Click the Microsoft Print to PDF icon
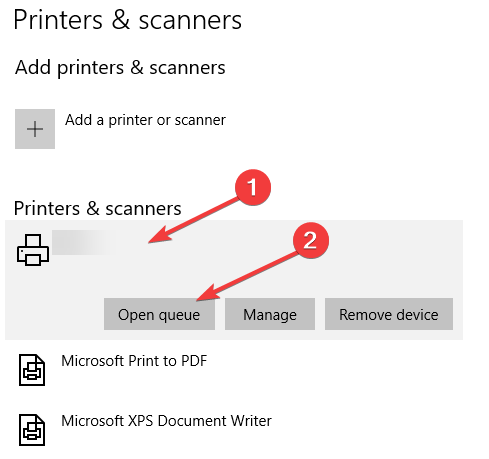489x459 pixels. click(x=32, y=370)
